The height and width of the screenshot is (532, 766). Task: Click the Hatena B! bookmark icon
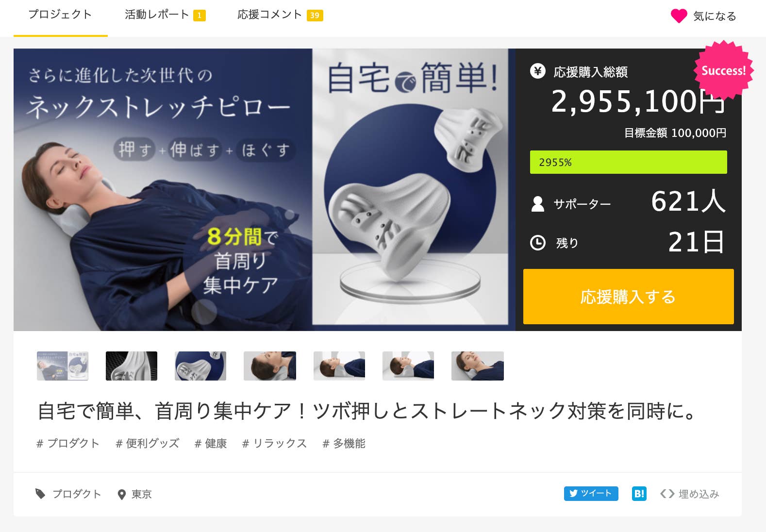coord(639,493)
